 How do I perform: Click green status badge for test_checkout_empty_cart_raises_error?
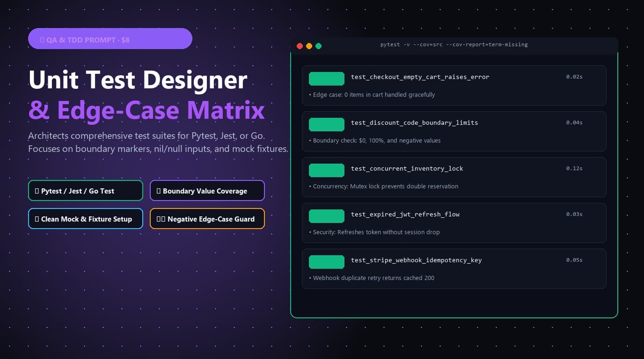pyautogui.click(x=327, y=79)
